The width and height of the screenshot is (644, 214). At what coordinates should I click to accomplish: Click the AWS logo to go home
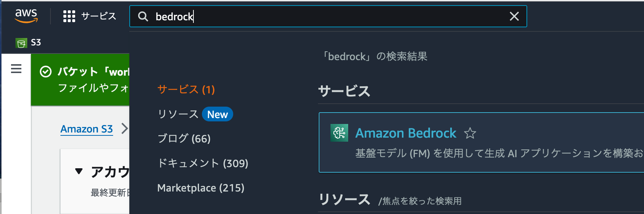coord(26,16)
